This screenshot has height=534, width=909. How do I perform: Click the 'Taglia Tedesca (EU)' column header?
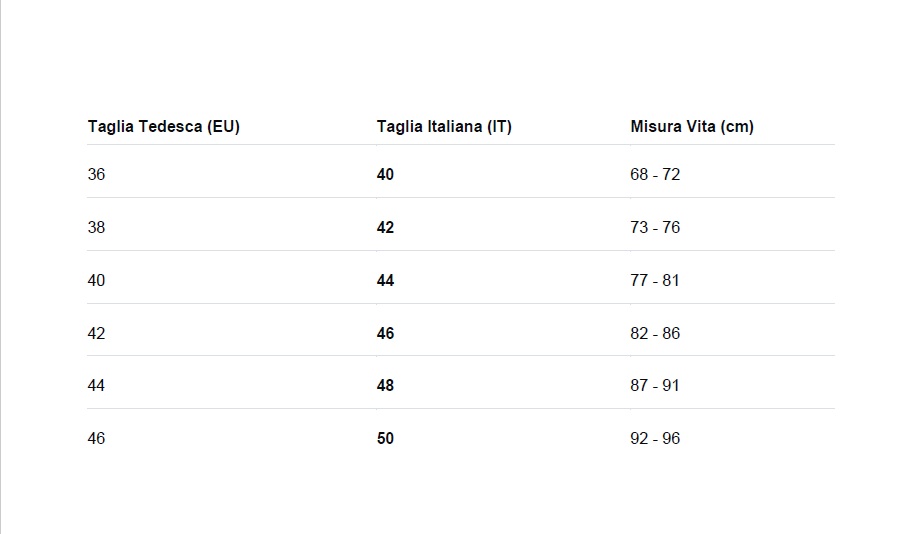164,127
